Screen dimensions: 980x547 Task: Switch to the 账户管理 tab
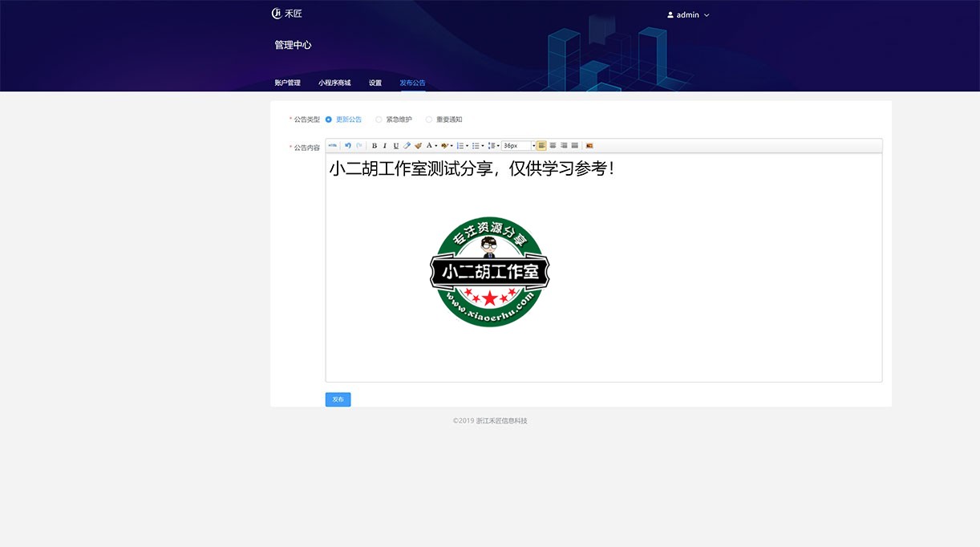pos(287,82)
